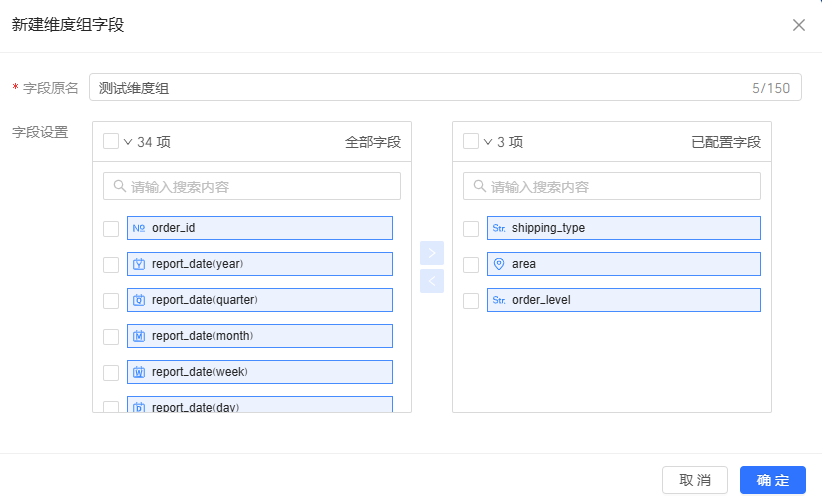Check the order_id field checkbox
The width and height of the screenshot is (822, 502).
click(x=111, y=229)
